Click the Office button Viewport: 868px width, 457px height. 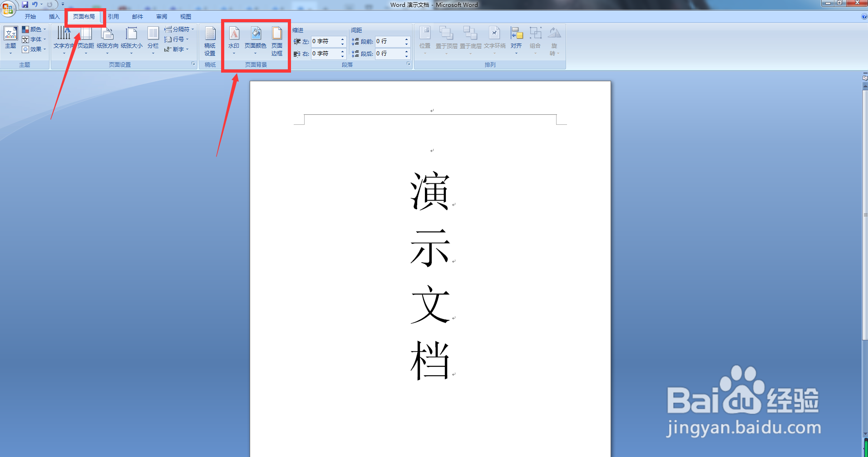(7, 9)
